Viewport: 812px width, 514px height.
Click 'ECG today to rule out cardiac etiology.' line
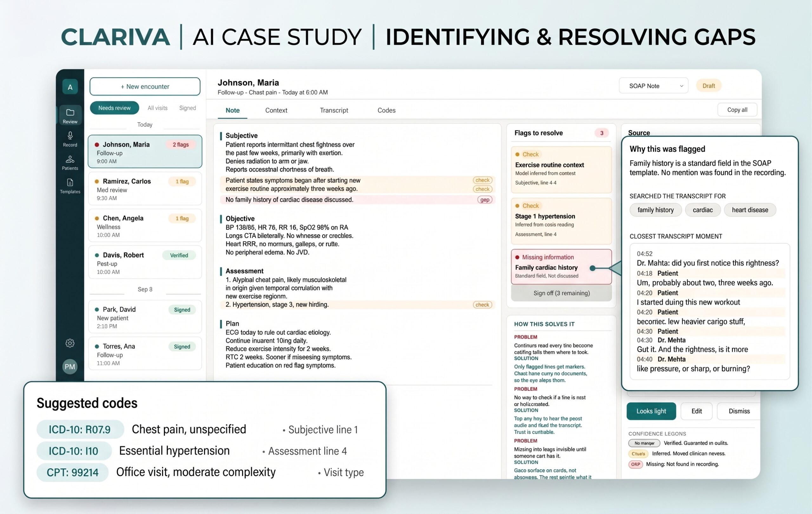click(x=278, y=332)
